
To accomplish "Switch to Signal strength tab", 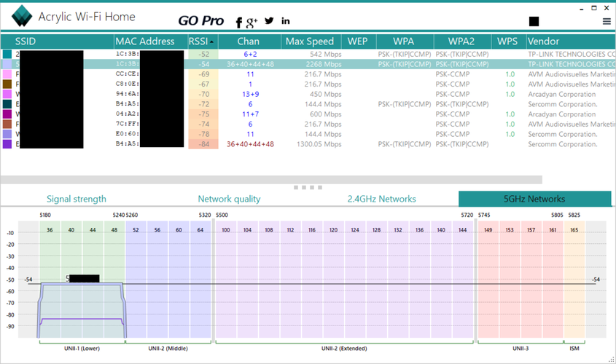I will click(x=77, y=199).
